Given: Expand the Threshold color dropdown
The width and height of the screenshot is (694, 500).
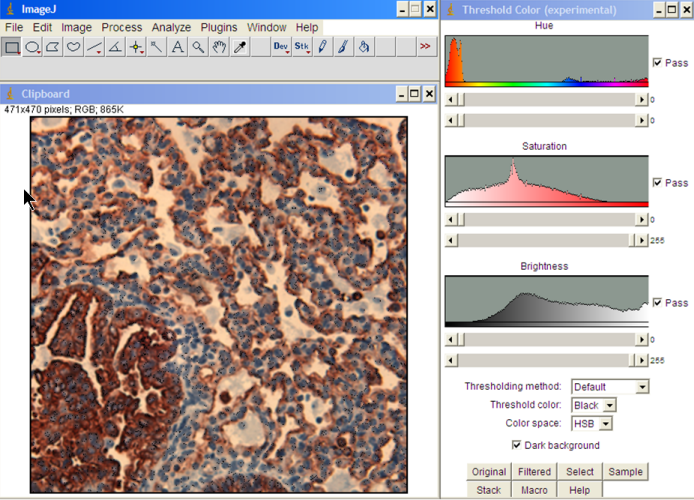Looking at the screenshot, I should (x=594, y=405).
